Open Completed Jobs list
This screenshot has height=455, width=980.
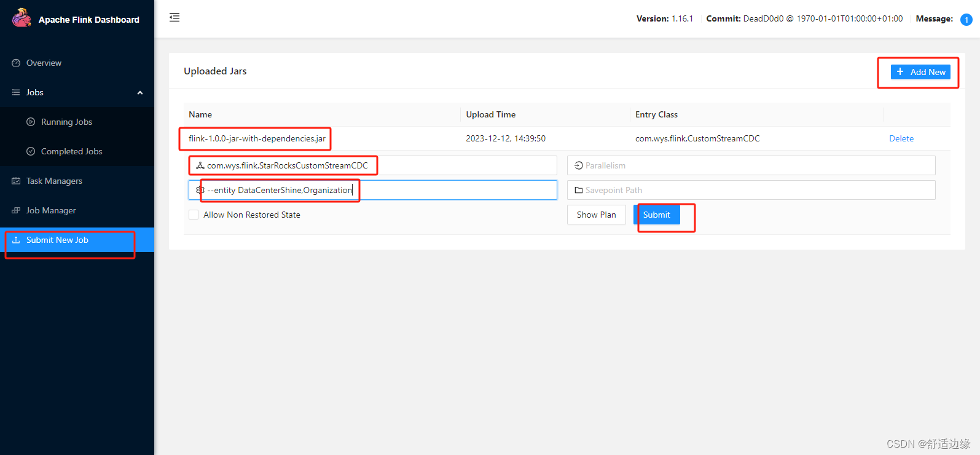[77, 151]
